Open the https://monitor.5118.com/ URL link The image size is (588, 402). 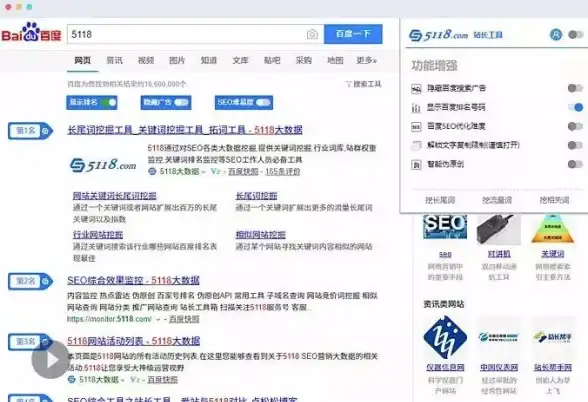point(110,320)
